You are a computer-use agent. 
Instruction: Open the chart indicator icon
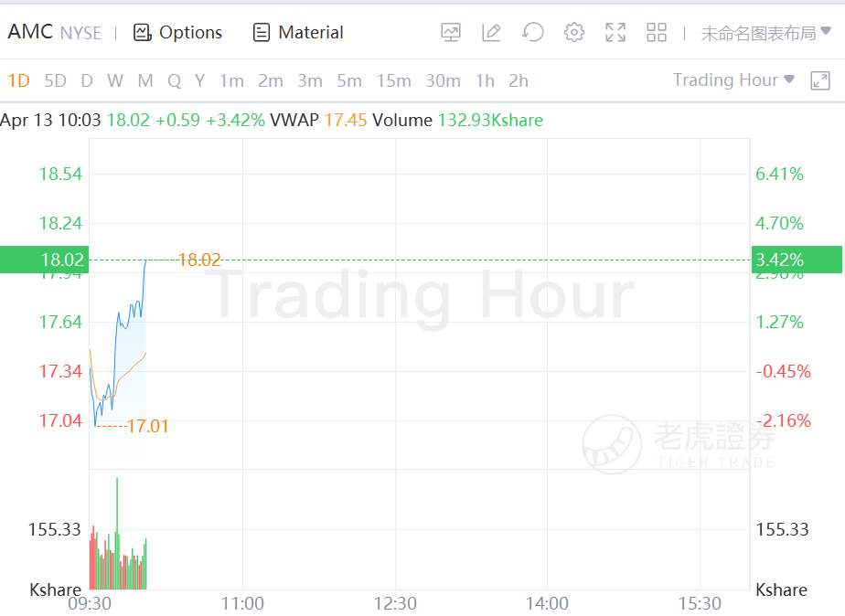click(451, 33)
